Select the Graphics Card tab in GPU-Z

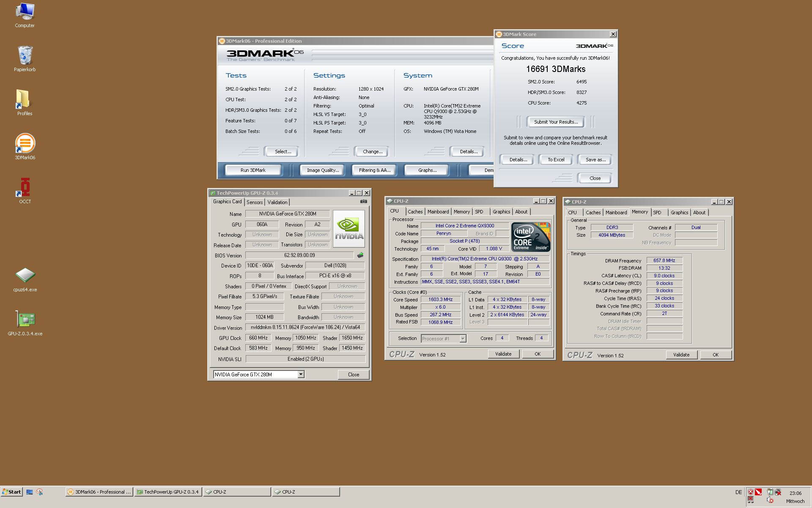tap(228, 202)
